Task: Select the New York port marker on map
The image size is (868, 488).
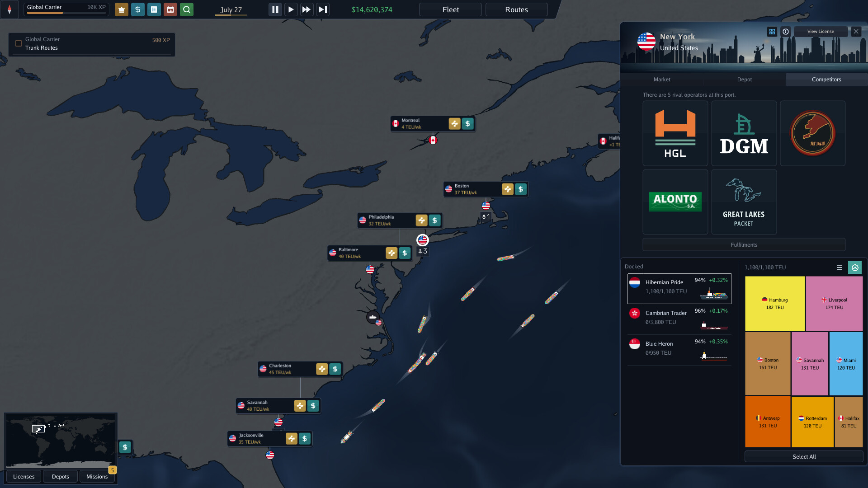Action: [x=423, y=240]
